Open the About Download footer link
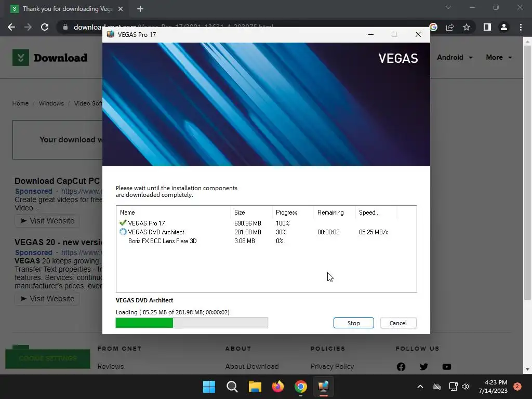This screenshot has width=532, height=399. click(x=252, y=366)
